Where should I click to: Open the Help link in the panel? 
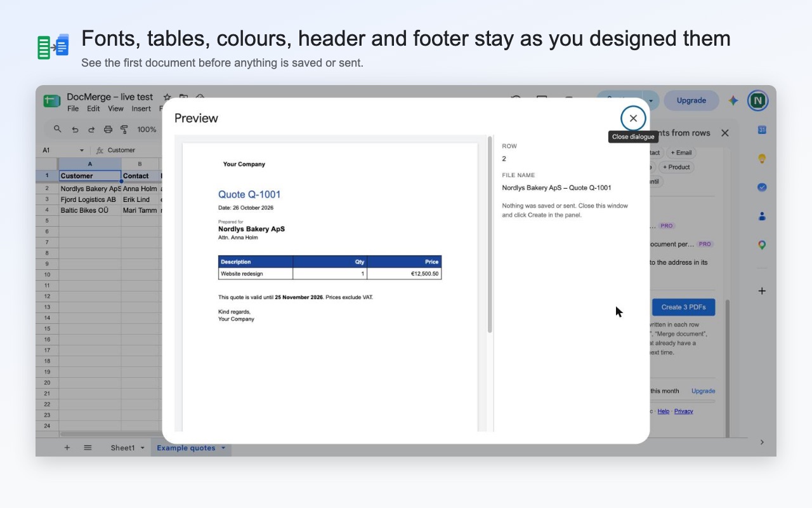click(663, 411)
